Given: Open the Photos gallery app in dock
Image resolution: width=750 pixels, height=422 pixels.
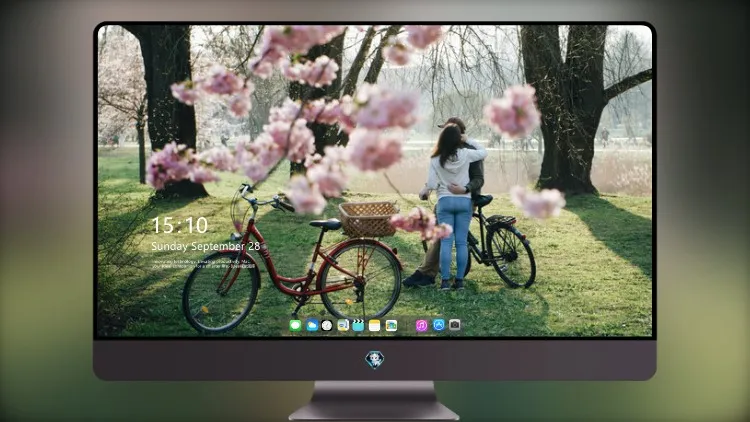Looking at the screenshot, I should pyautogui.click(x=391, y=325).
